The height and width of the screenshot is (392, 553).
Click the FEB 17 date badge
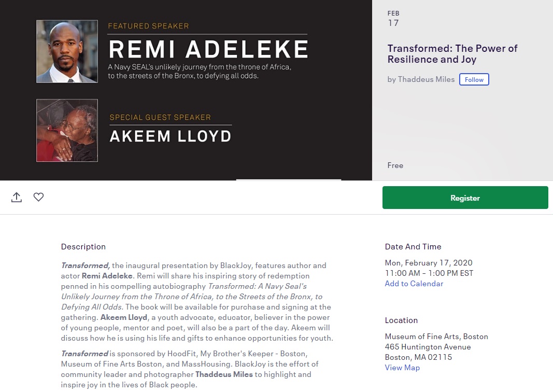(x=393, y=19)
